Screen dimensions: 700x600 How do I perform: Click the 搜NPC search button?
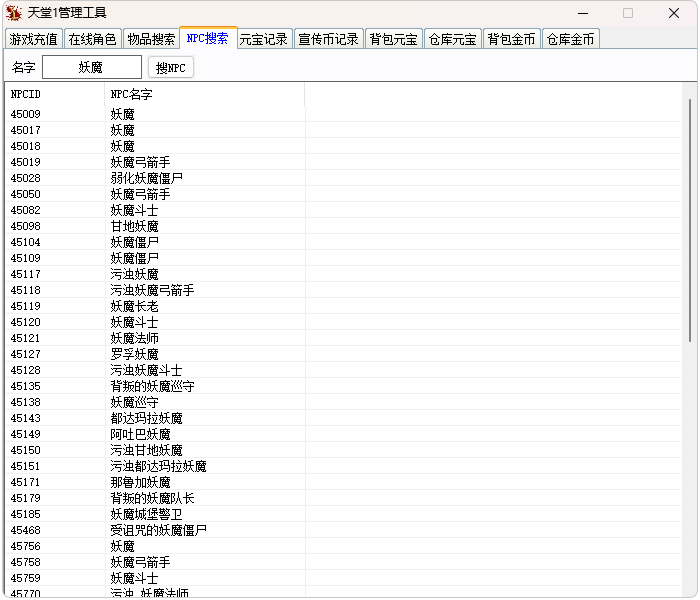tap(171, 67)
